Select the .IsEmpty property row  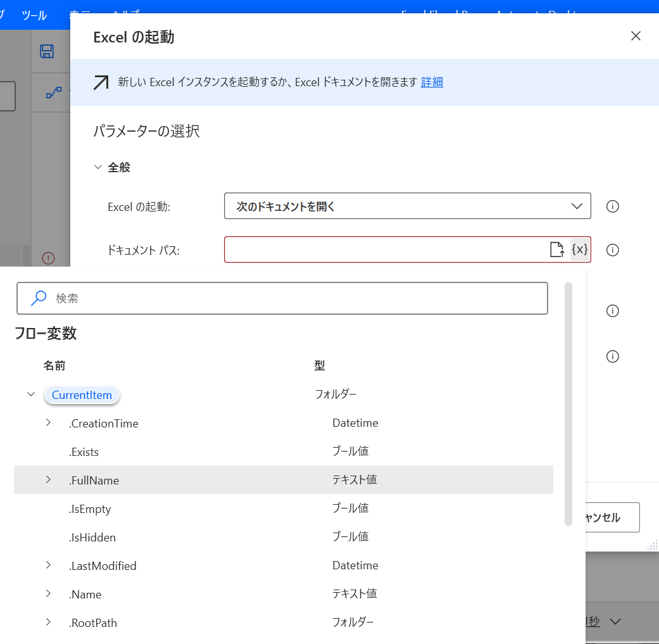283,508
